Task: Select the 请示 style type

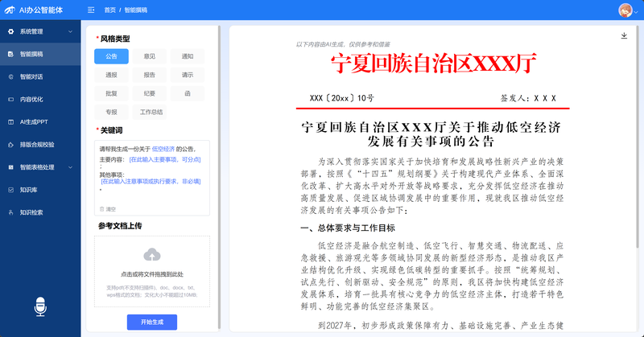Action: [188, 75]
